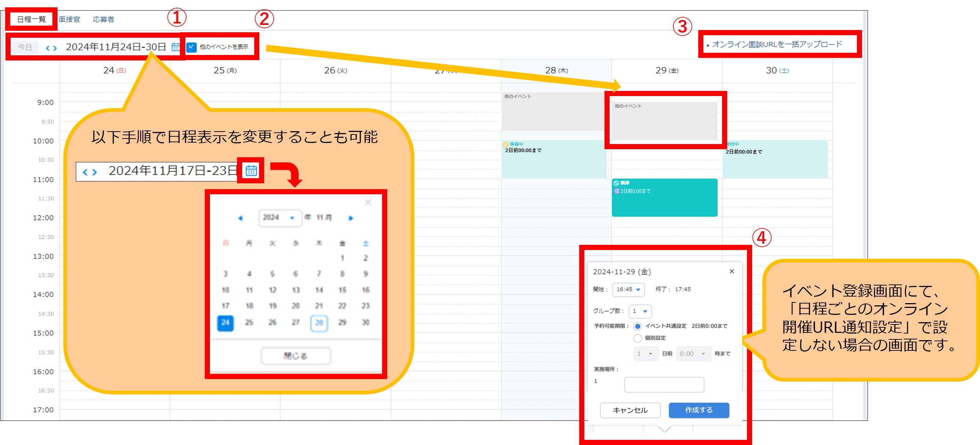This screenshot has width=980, height=445.
Task: Click the 実施場所 input field
Action: [664, 385]
